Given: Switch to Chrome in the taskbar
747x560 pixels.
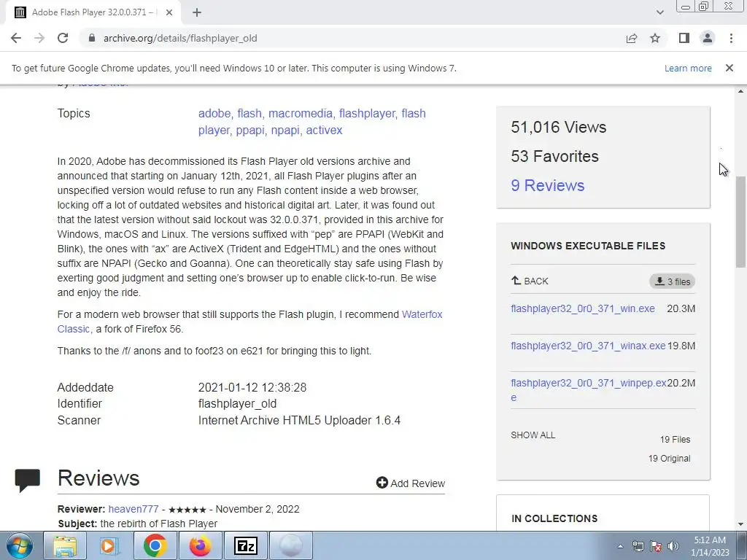Looking at the screenshot, I should 155,545.
